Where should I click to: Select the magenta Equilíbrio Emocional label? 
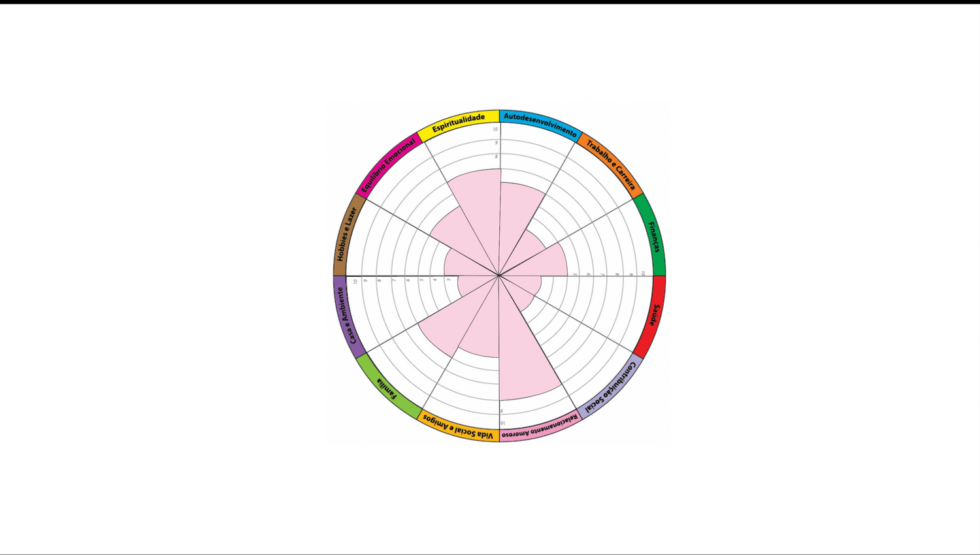(388, 165)
